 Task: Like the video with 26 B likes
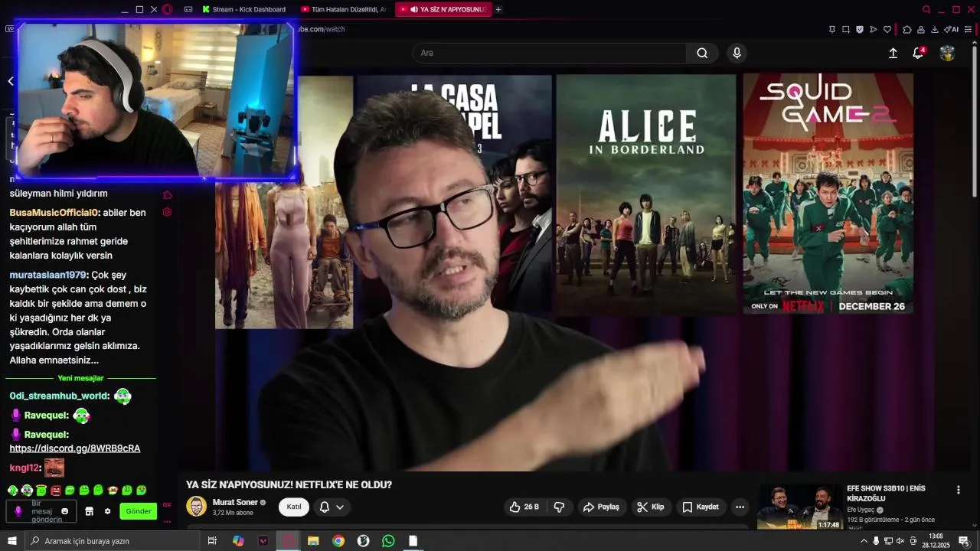tap(524, 507)
